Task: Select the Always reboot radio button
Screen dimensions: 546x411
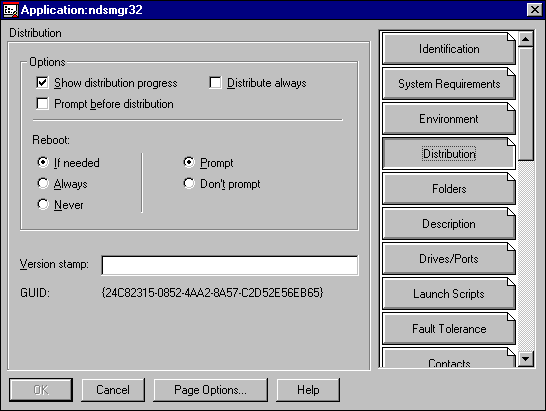Action: 43,184
